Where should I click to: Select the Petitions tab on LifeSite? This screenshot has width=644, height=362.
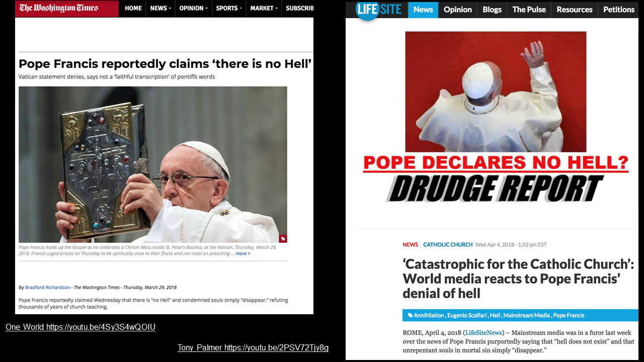619,10
